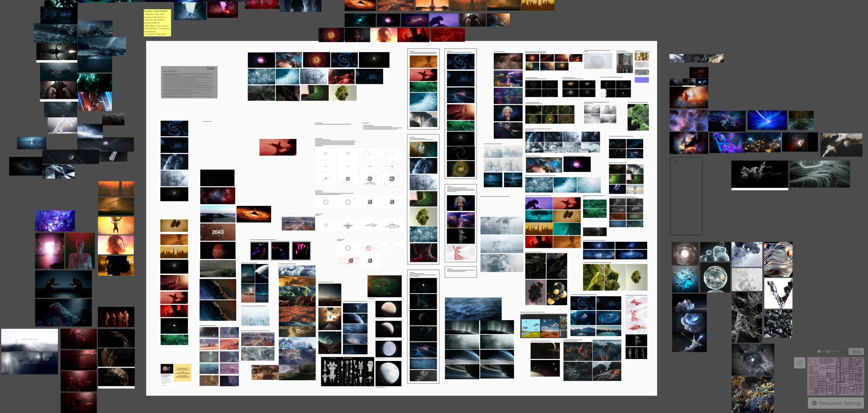This screenshot has height=413, width=868.
Task: Select the black V-shaped sculpture image
Action: pyautogui.click(x=778, y=293)
